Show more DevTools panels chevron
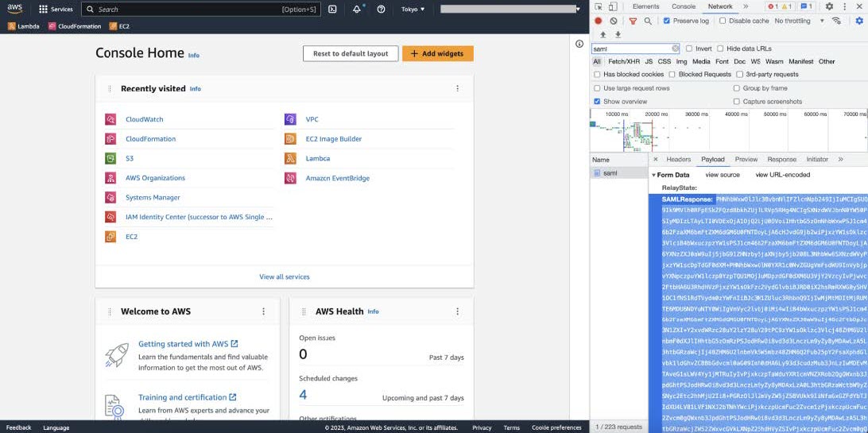Screen dimensions: 868x433 click(746, 6)
